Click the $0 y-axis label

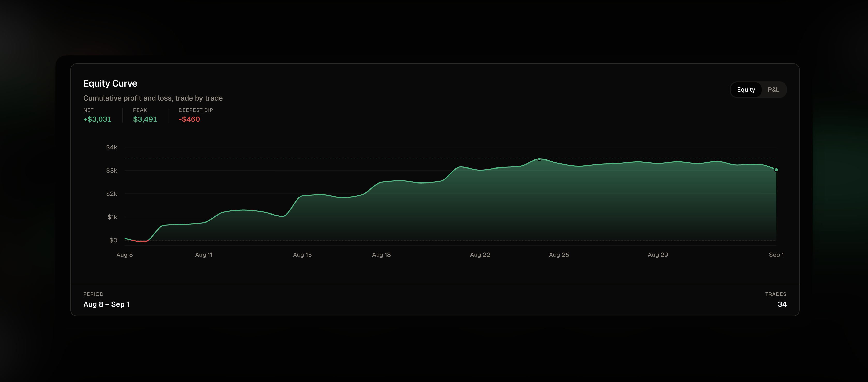113,240
